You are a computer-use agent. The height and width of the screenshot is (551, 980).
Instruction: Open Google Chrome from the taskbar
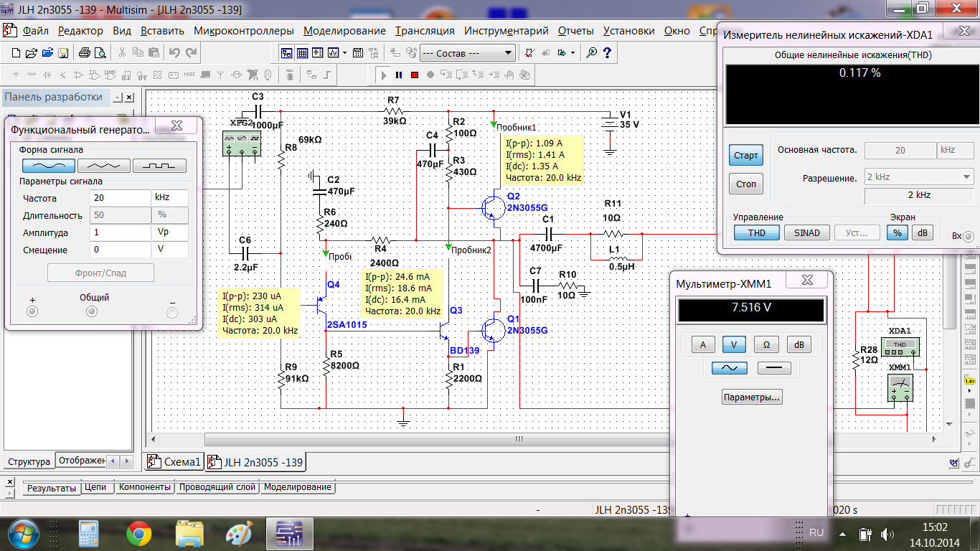[x=138, y=534]
